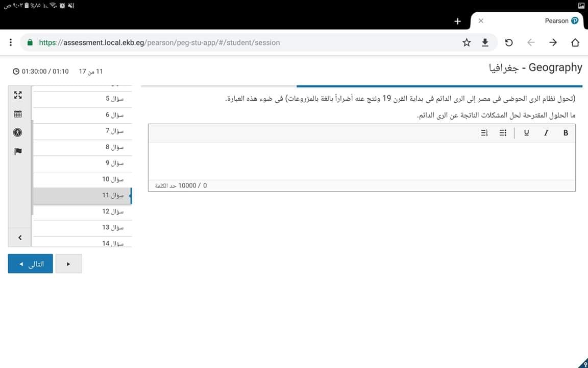
Task: Click inside the answer text area
Action: coord(361,161)
